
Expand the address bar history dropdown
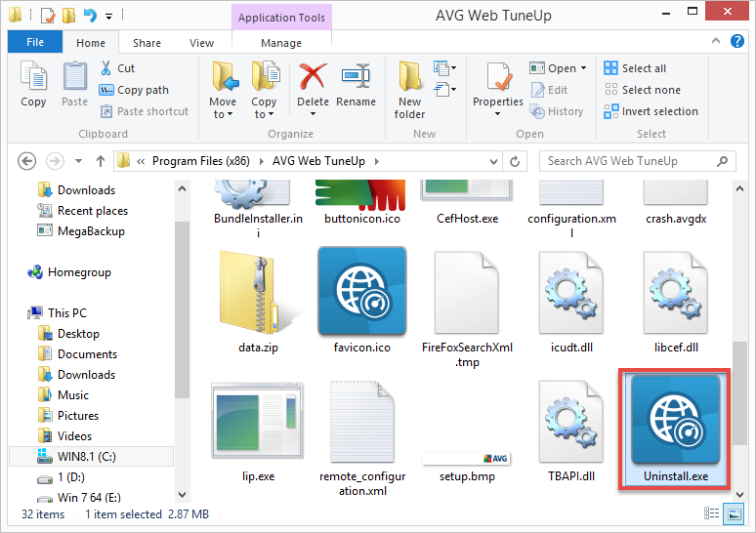pos(493,161)
